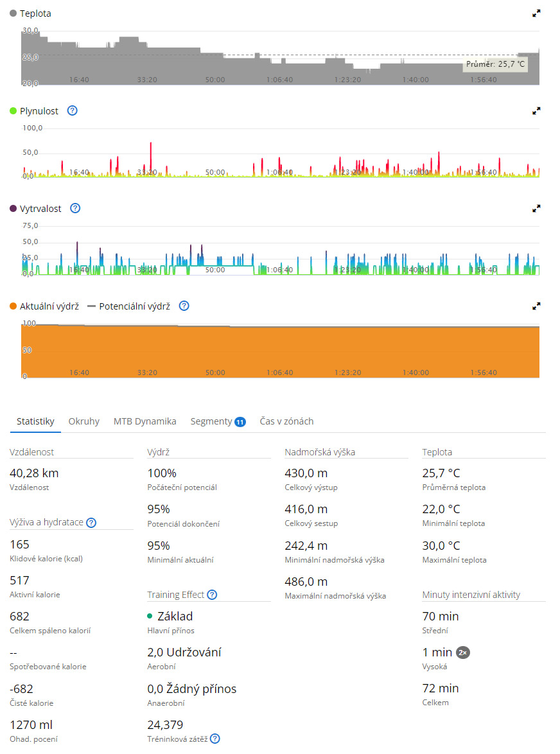This screenshot has height=754, width=560.
Task: Show help for Training Effect
Action: tap(212, 595)
